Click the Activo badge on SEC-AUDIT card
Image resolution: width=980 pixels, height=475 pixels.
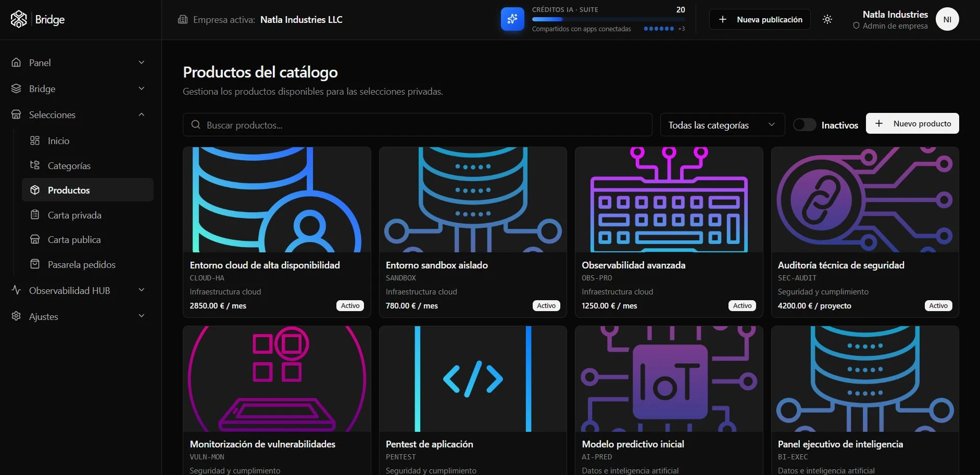pos(938,306)
